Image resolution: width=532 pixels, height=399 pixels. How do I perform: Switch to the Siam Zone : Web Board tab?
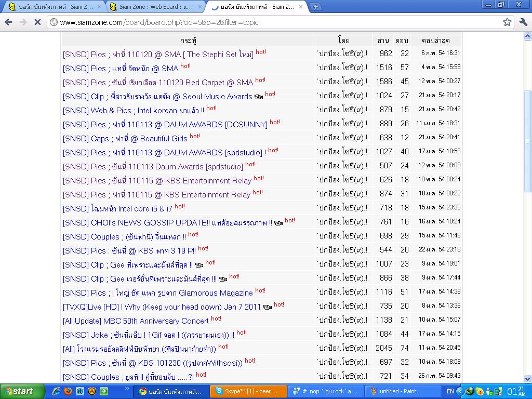tap(155, 7)
